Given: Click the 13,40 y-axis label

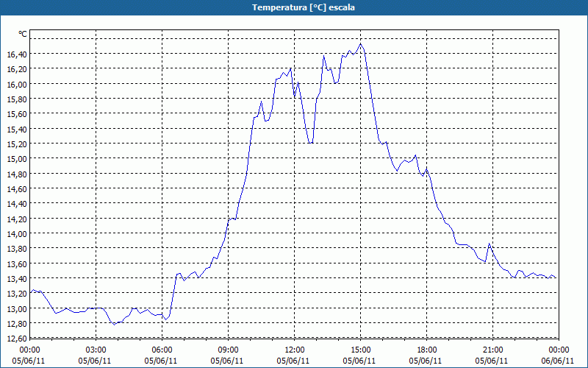Looking at the screenshot, I should pyautogui.click(x=17, y=279).
